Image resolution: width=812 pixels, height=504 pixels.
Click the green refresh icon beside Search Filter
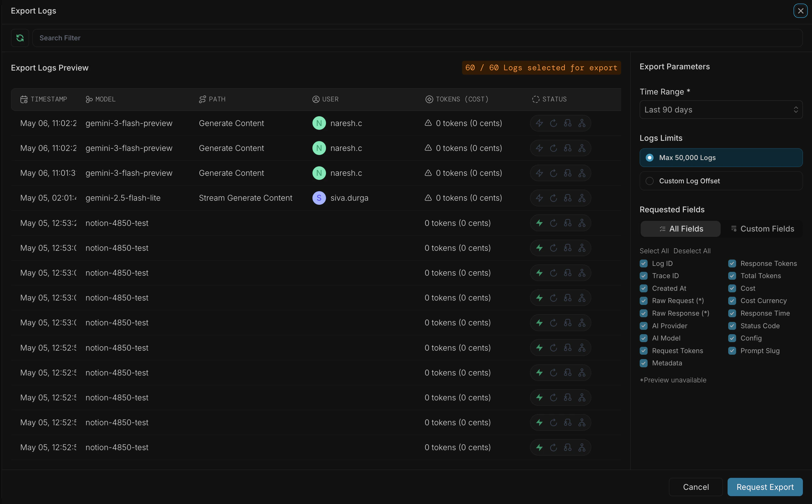[x=20, y=38]
